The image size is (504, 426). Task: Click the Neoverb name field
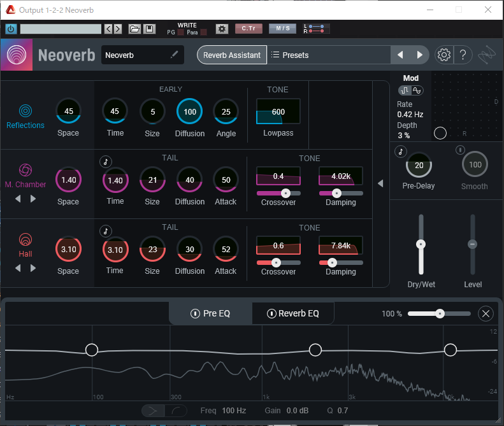142,55
